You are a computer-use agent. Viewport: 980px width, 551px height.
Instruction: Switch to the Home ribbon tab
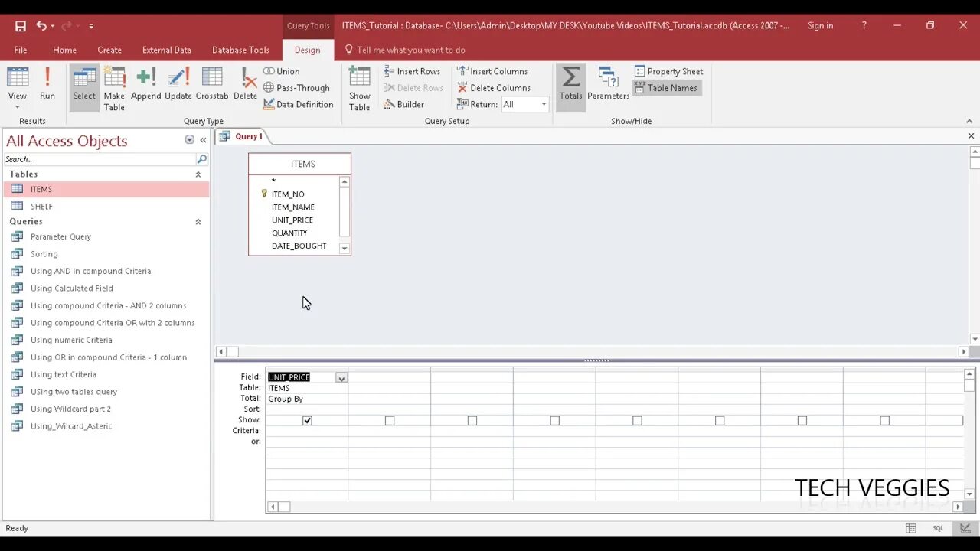(64, 50)
